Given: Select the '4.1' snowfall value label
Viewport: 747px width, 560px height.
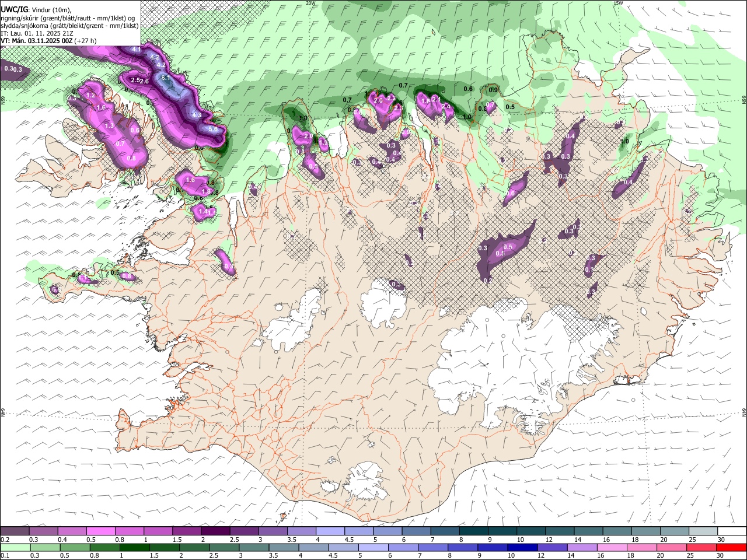Looking at the screenshot, I should pyautogui.click(x=137, y=50).
